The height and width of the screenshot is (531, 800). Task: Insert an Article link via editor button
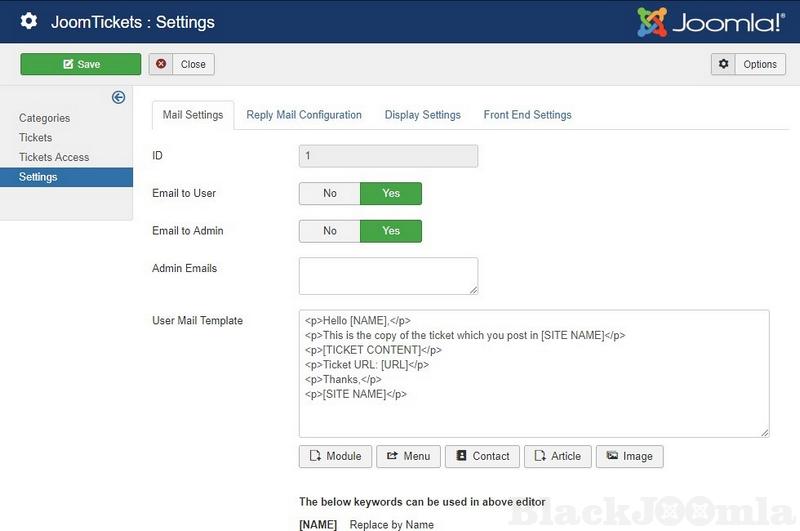(x=557, y=456)
